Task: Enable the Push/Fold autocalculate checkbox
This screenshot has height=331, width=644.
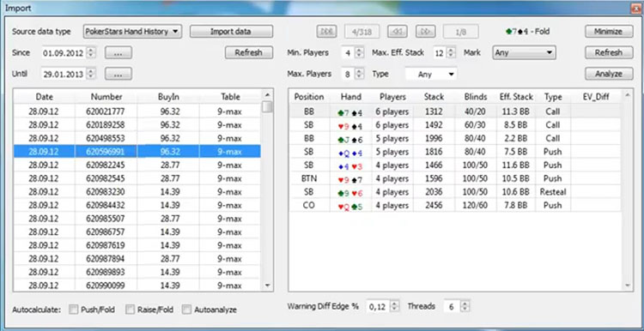Action: point(74,310)
